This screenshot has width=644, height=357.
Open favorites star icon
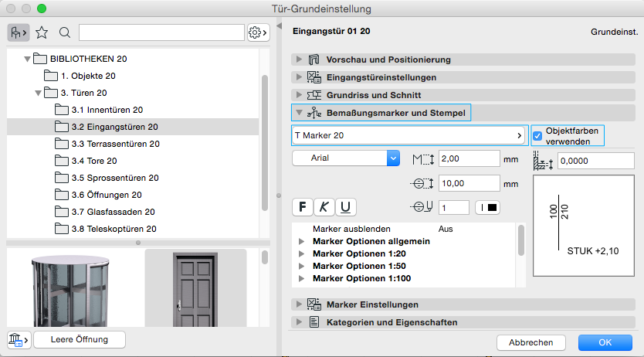click(x=42, y=32)
